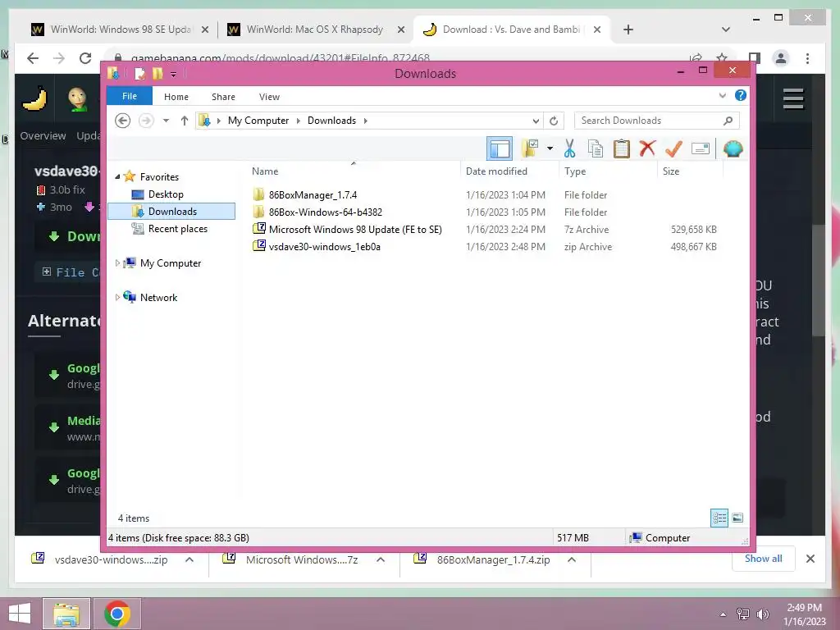Click quick access New folder icon in title bar
The image size is (840, 630).
pyautogui.click(x=157, y=73)
